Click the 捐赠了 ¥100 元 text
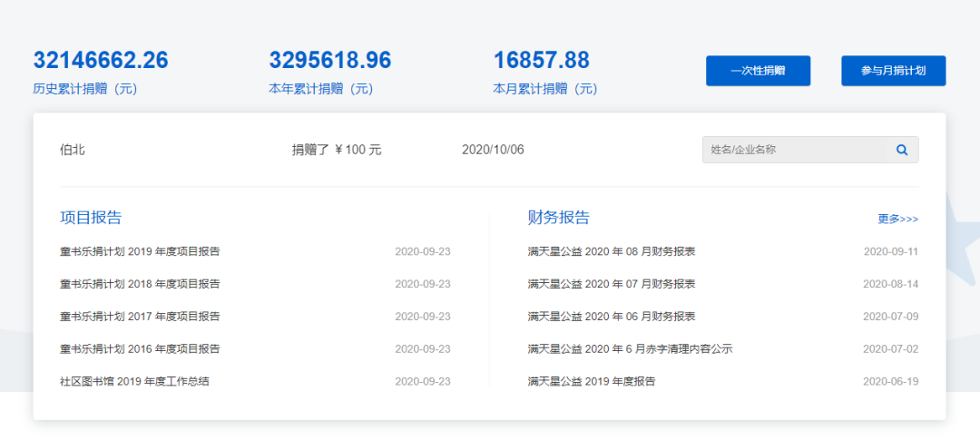Viewport: 980px width, 440px height. (337, 150)
